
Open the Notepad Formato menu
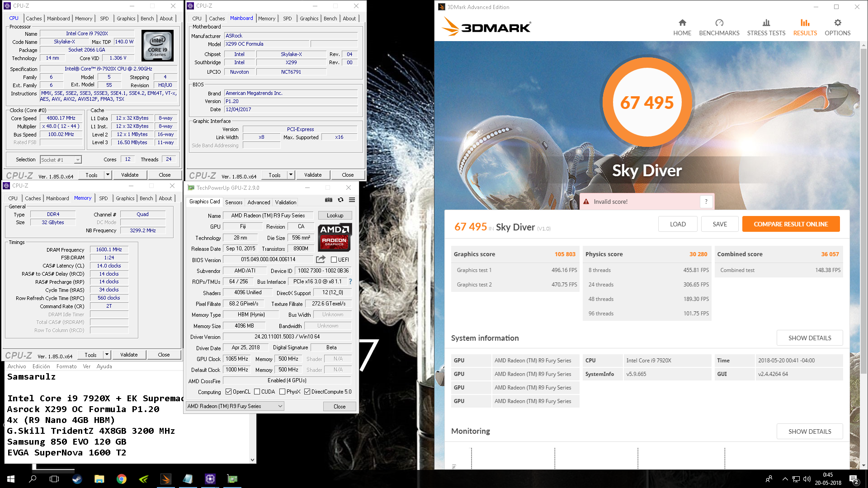tap(66, 366)
